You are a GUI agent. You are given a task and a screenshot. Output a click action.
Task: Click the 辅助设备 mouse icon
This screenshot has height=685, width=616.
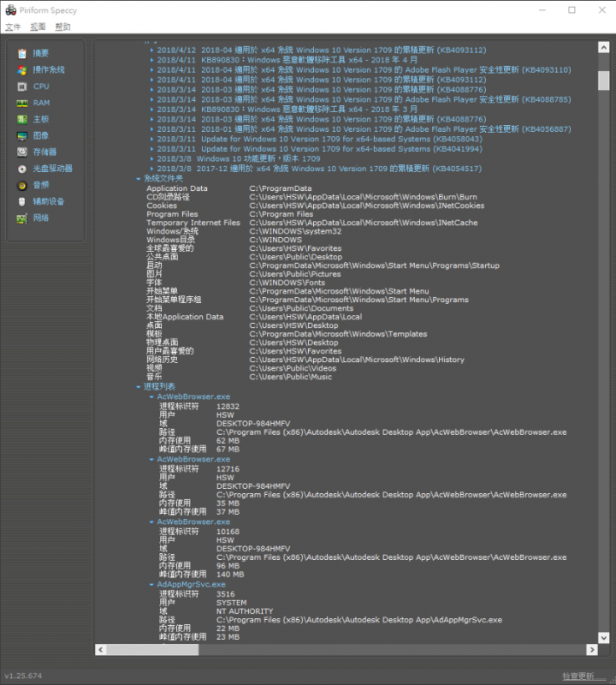tap(22, 201)
